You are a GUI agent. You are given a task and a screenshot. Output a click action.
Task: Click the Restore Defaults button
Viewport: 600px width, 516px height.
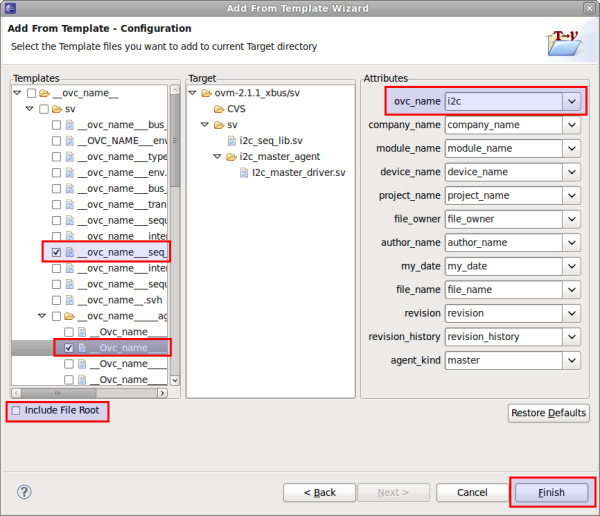click(x=548, y=413)
